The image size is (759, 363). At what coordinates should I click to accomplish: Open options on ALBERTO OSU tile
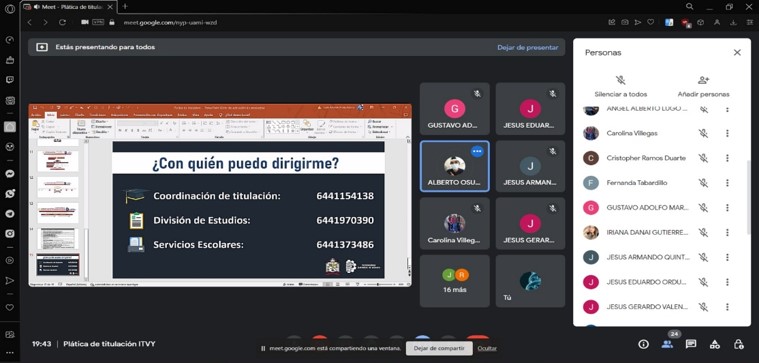pos(477,151)
